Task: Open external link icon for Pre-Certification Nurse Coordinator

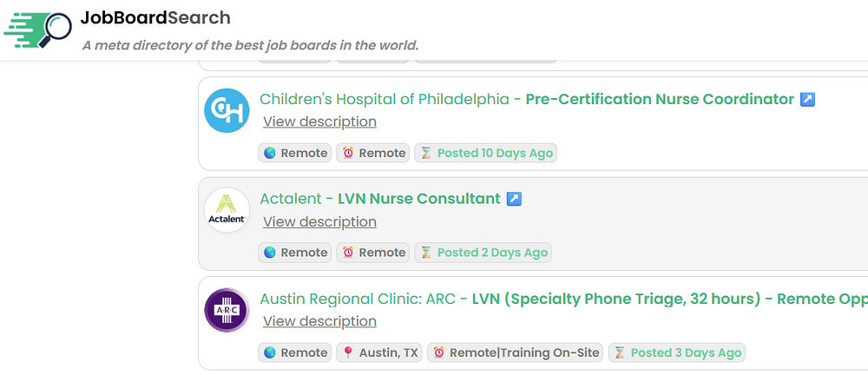Action: 807,99
